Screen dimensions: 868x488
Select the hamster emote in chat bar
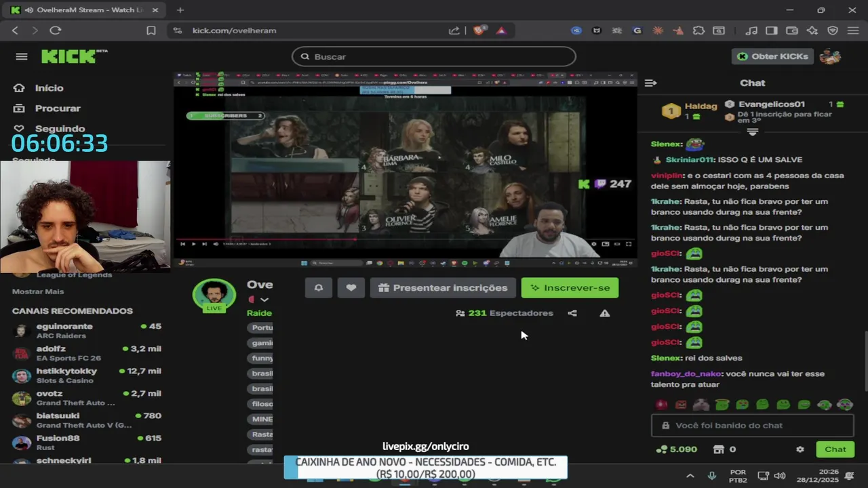pyautogui.click(x=701, y=405)
